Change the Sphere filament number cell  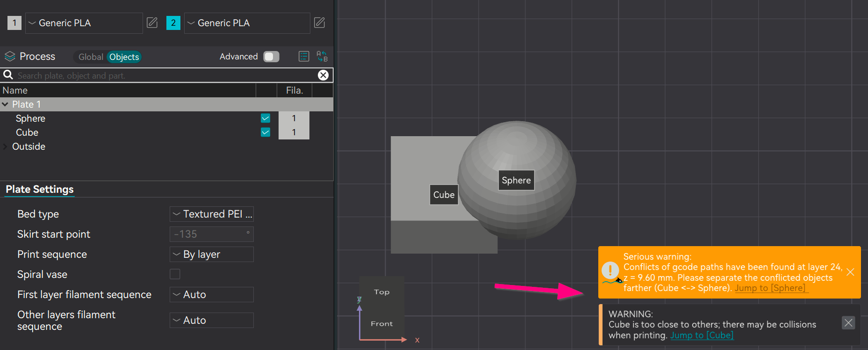point(294,118)
